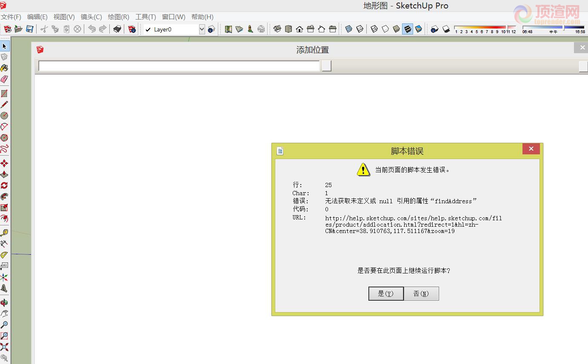Click the Open file folder icon
This screenshot has width=588, height=364.
pos(18,29)
